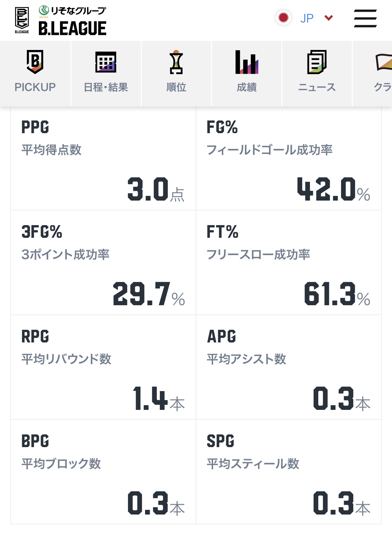Select the PPG 平均得点数 stat card
This screenshot has height=537, width=392.
point(103,158)
